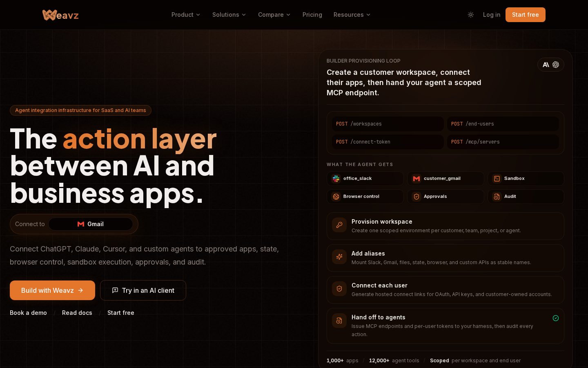Open the Pricing page
Viewport: 588px width, 368px height.
coord(312,15)
